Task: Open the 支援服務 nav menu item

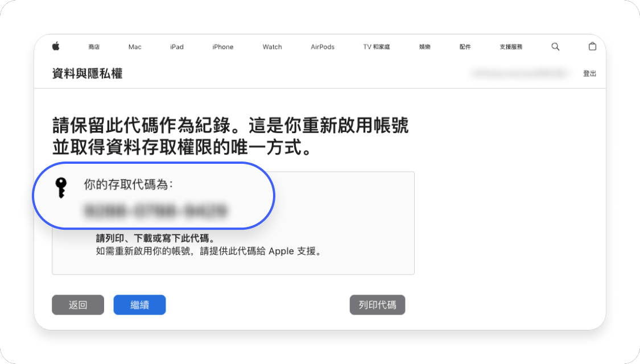Action: [511, 47]
